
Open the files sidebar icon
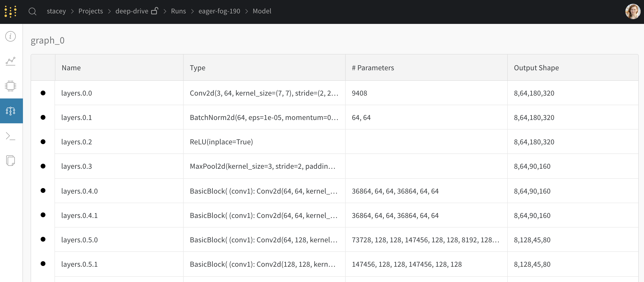pyautogui.click(x=11, y=161)
